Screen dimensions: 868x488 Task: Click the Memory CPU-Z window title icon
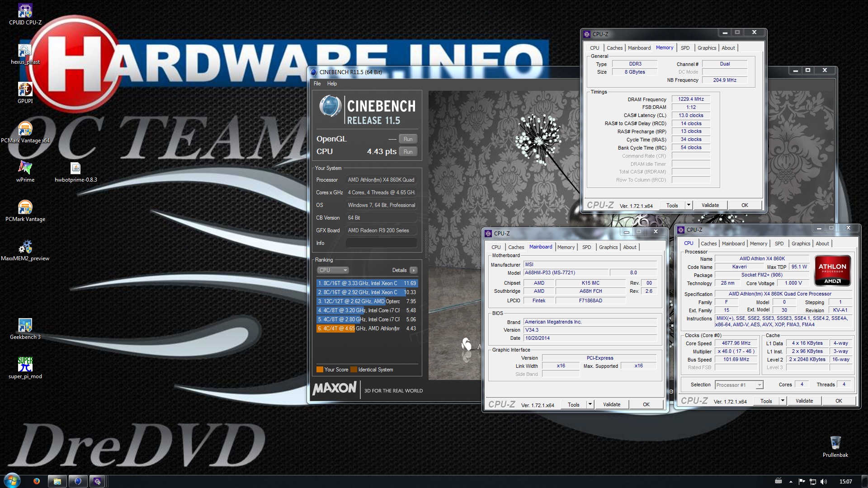pyautogui.click(x=587, y=34)
